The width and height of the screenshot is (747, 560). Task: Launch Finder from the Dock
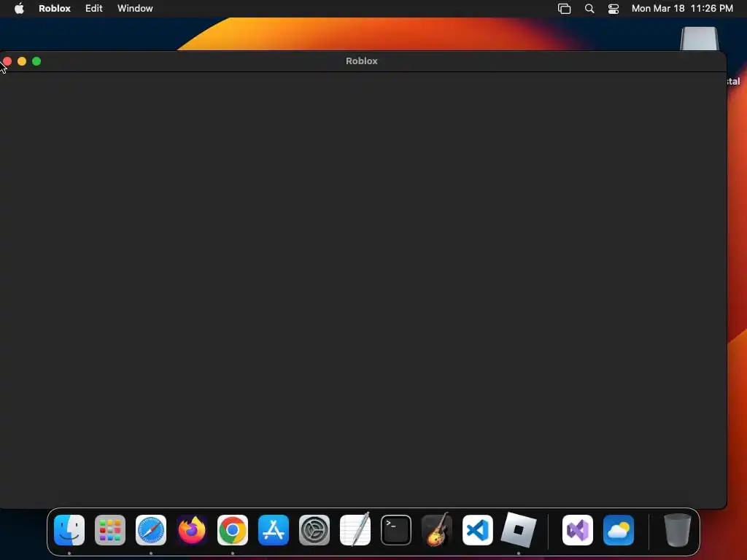tap(69, 530)
